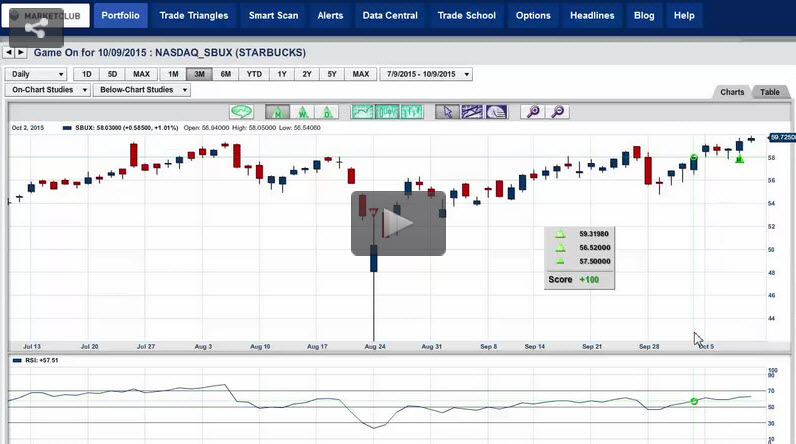Open the Trade Triangles tab
796x444 pixels.
(194, 15)
